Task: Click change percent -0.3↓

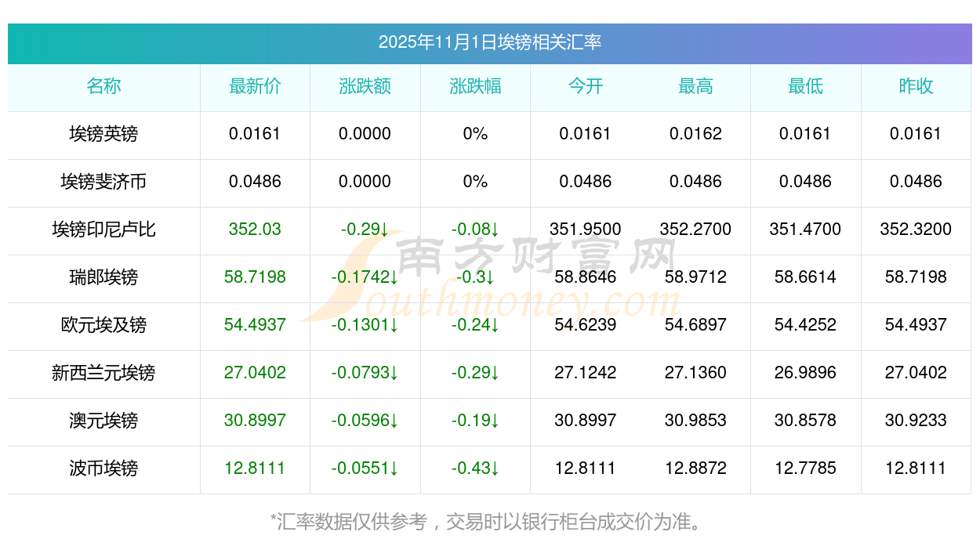Action: 475,277
